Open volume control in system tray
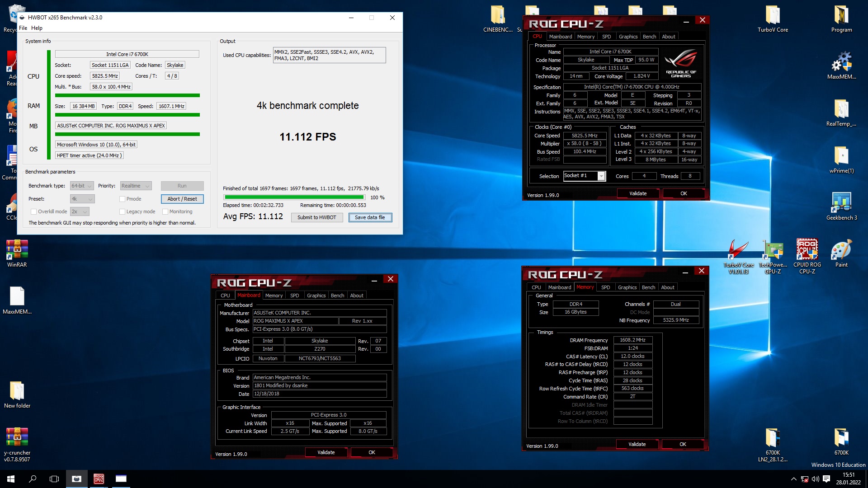Image resolution: width=868 pixels, height=488 pixels. [816, 479]
